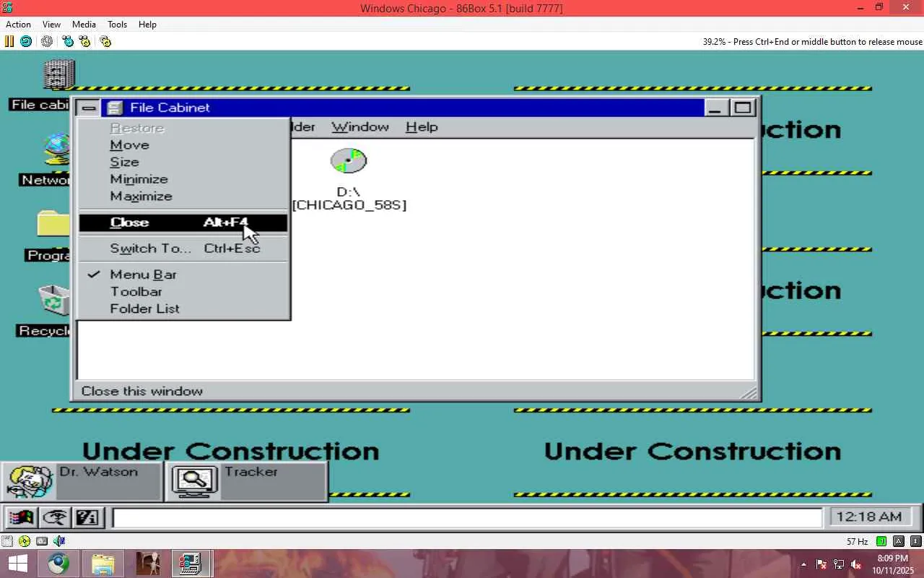Click the 39.2% mouse release status text
The width and height of the screenshot is (924, 578).
[x=812, y=42]
